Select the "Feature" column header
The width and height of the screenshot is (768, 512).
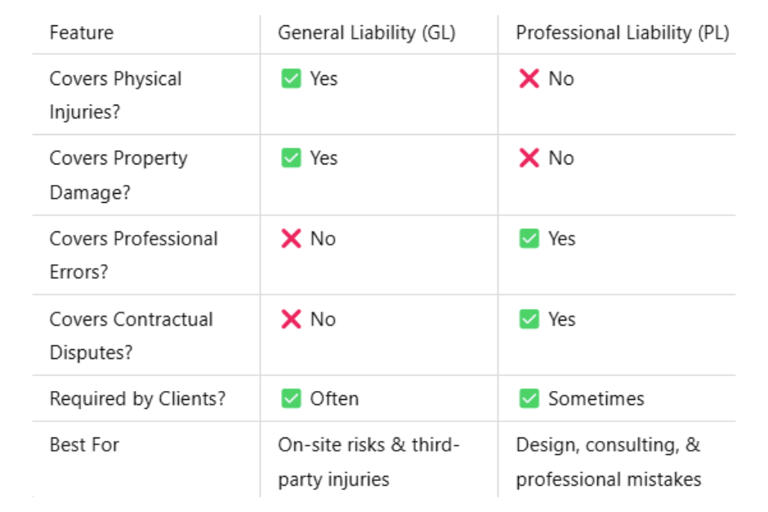point(81,33)
